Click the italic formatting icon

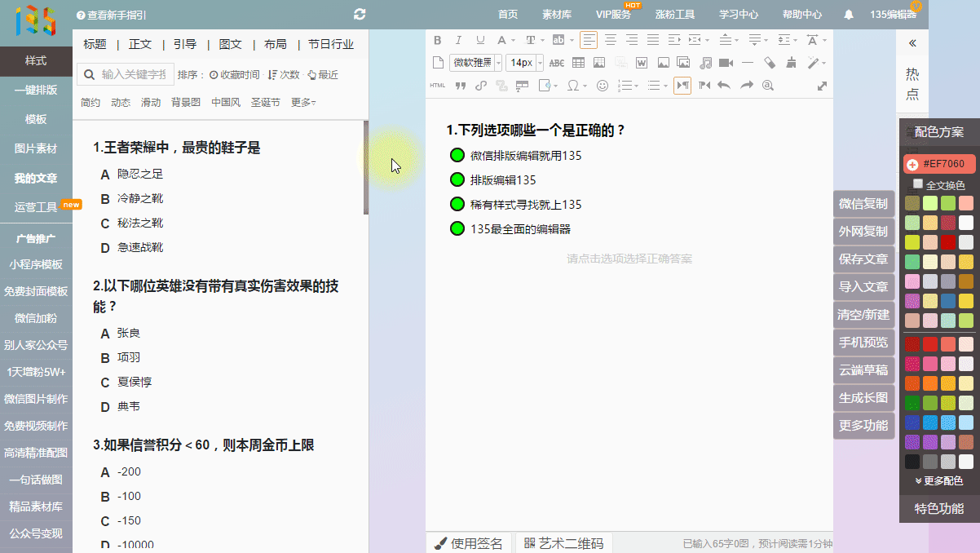[458, 40]
